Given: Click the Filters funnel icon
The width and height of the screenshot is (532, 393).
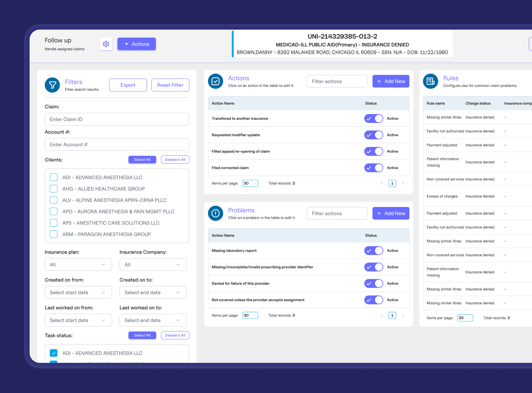Looking at the screenshot, I should [52, 85].
